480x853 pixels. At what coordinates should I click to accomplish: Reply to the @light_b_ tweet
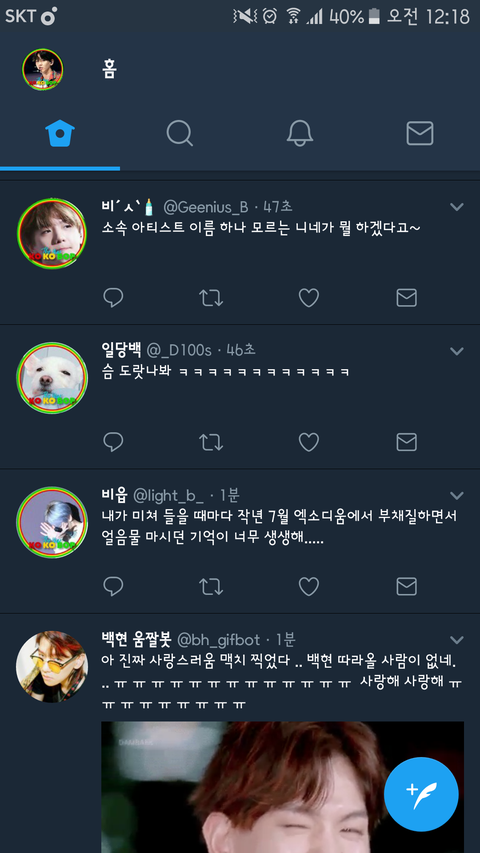pos(113,586)
